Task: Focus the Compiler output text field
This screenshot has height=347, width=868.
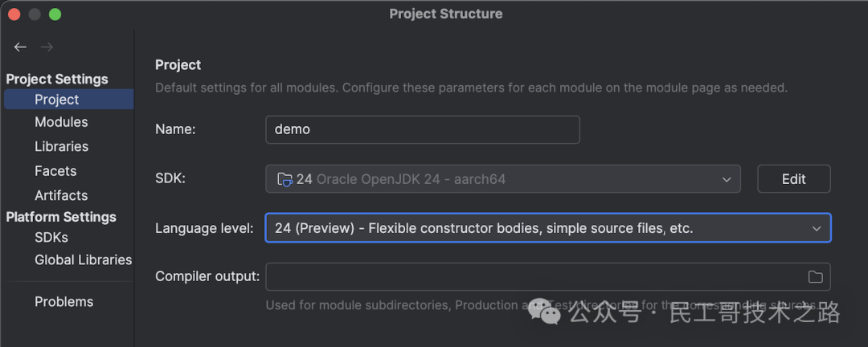Action: click(x=548, y=276)
